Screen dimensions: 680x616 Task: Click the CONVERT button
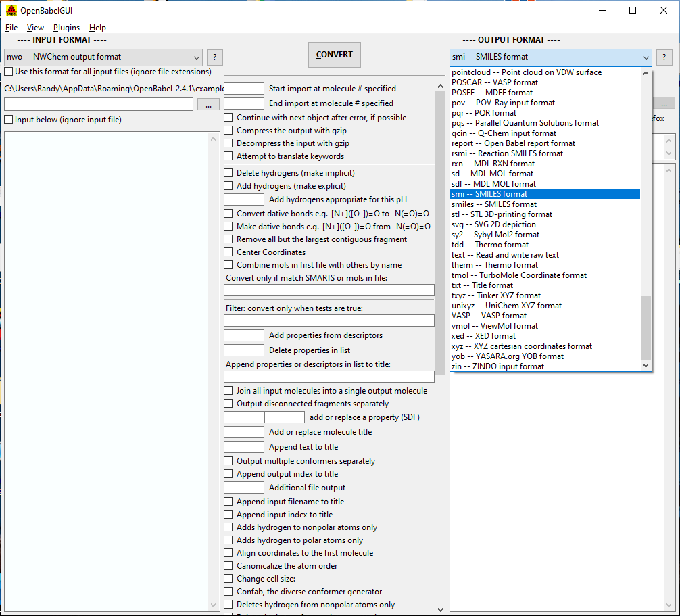tap(335, 55)
